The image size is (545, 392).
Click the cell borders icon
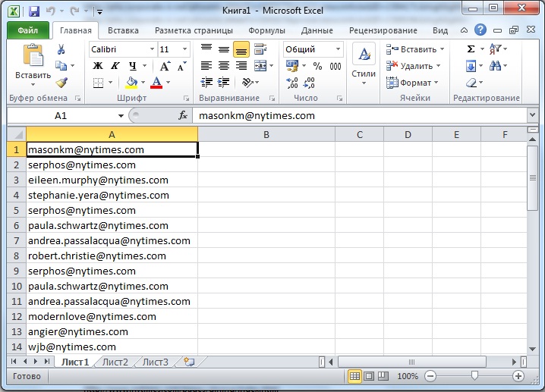tap(99, 83)
